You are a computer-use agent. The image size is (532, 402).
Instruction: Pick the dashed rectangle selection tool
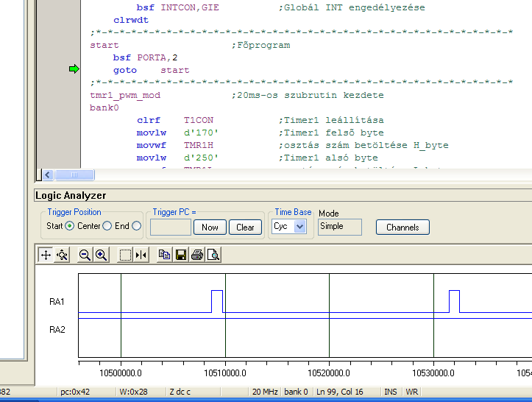tap(125, 255)
